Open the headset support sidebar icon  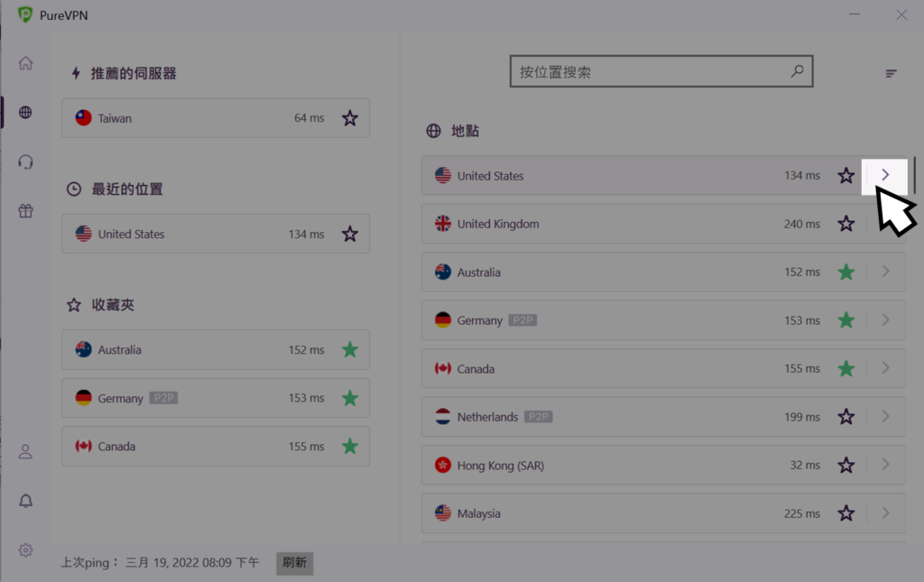click(x=25, y=162)
